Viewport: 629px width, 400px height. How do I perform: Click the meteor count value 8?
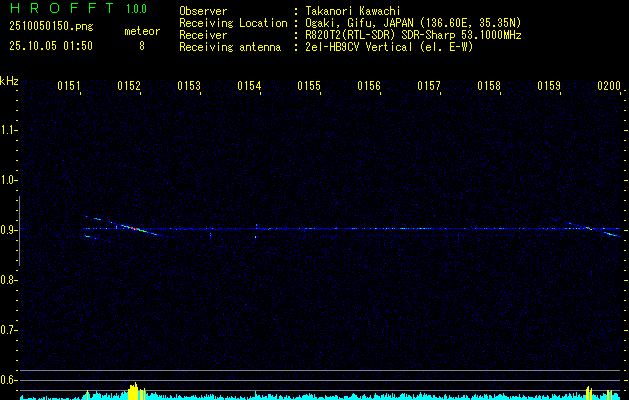coord(141,46)
